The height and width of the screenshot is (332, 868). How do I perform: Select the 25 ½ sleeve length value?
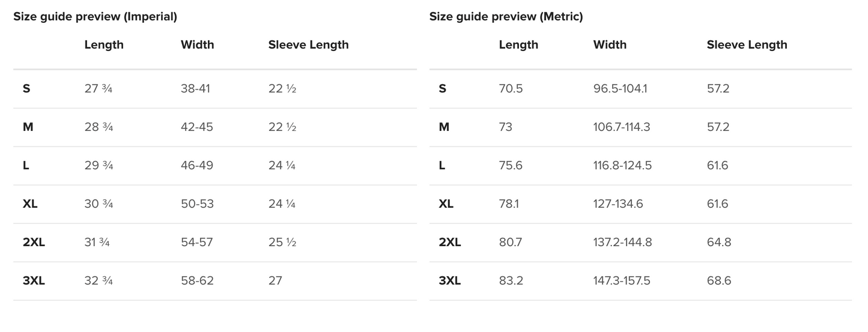point(282,243)
